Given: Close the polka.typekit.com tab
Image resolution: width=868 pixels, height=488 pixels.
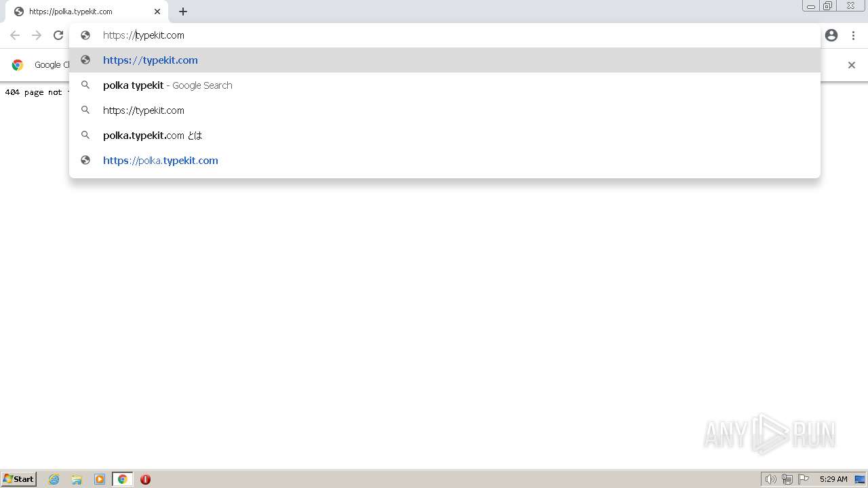Looking at the screenshot, I should pos(157,12).
